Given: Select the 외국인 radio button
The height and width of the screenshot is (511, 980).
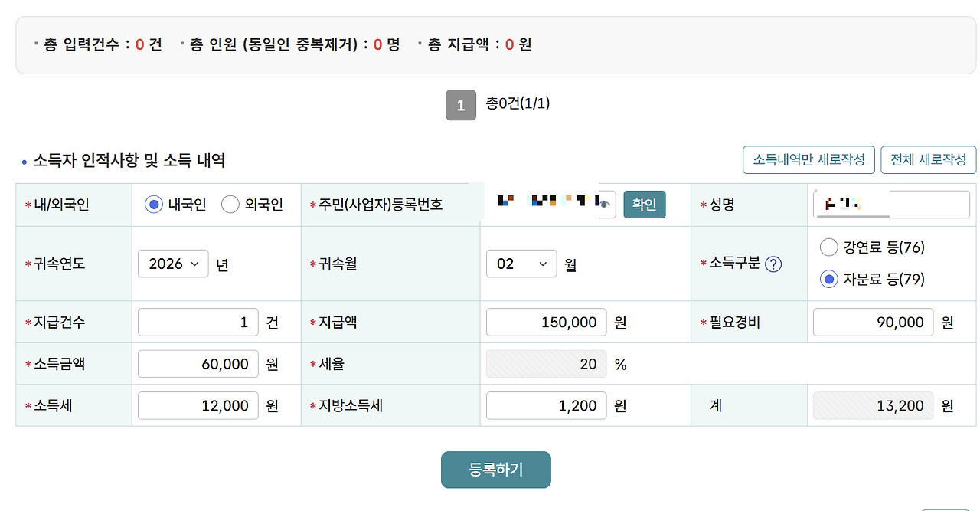Looking at the screenshot, I should click(230, 205).
